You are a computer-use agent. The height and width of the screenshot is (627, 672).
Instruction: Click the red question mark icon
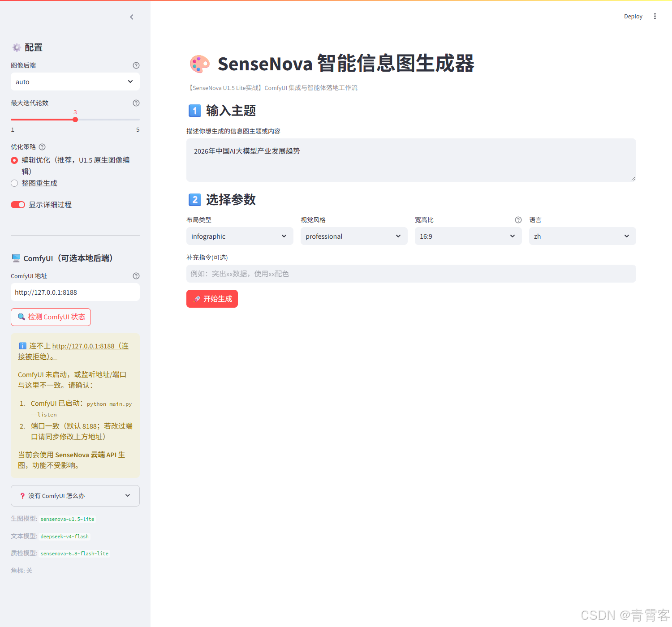[x=22, y=496]
